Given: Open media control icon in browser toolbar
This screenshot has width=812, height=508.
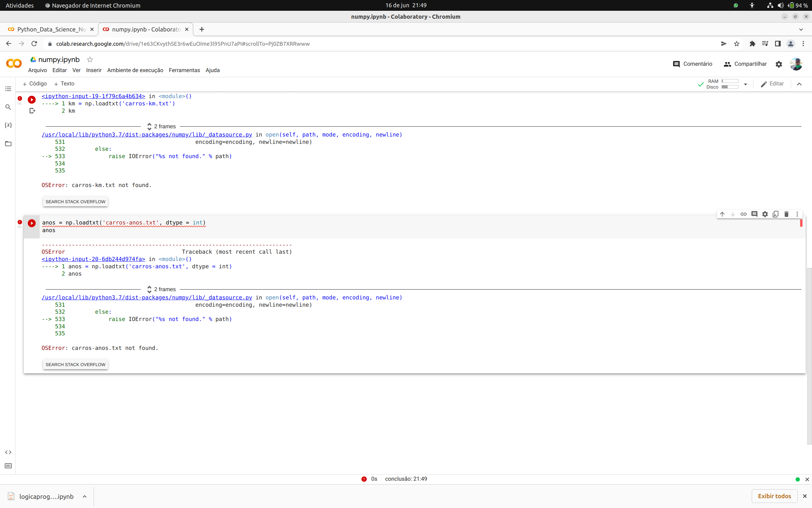Looking at the screenshot, I should point(765,44).
